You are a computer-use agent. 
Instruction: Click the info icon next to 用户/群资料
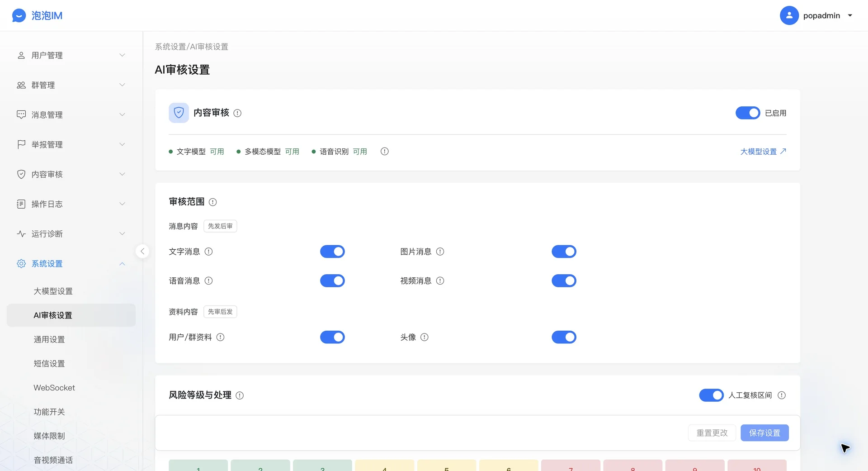(220, 337)
